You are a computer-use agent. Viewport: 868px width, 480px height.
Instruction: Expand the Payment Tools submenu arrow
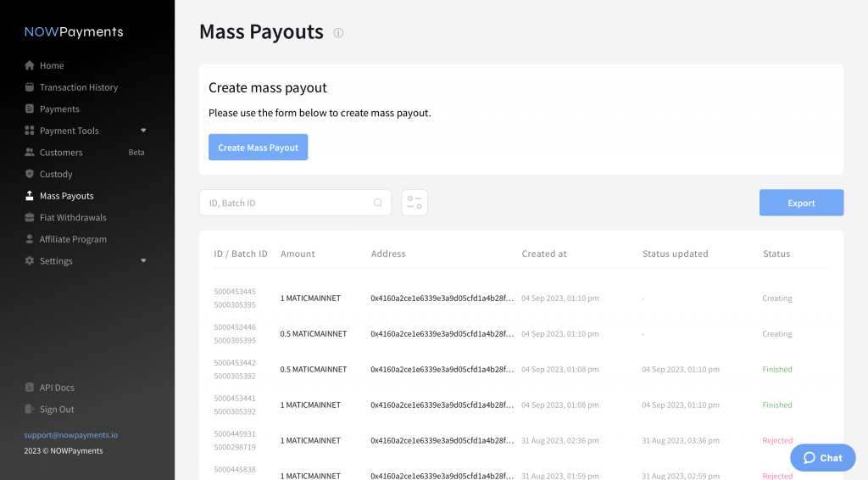tap(143, 130)
